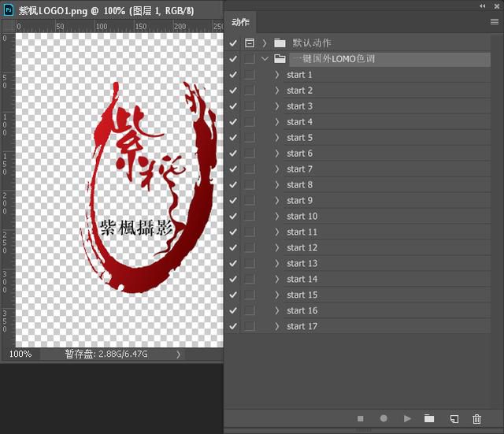Delete the selection with trash icon
This screenshot has width=504, height=434.
[x=476, y=419]
